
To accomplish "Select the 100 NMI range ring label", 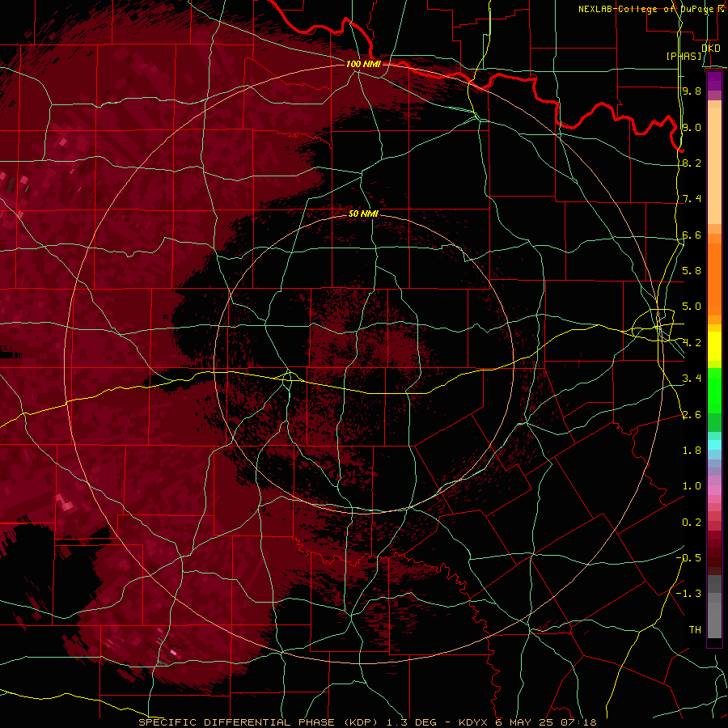I will [x=363, y=64].
